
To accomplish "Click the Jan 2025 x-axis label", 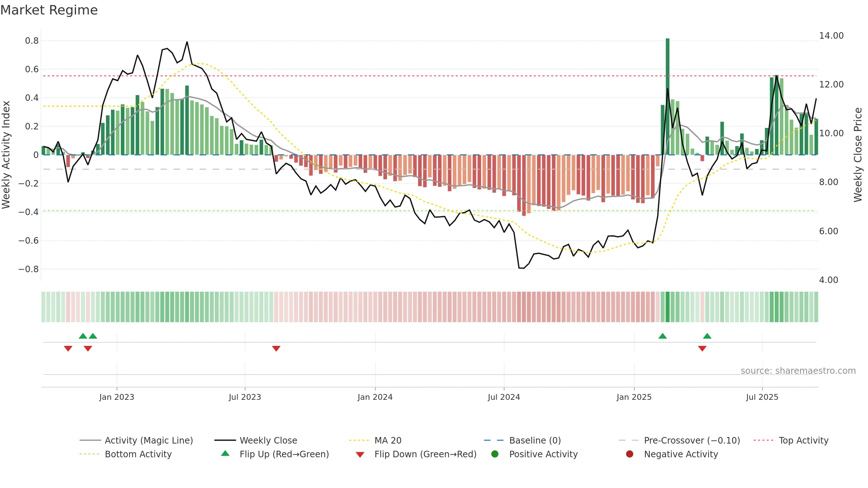I will click(634, 397).
